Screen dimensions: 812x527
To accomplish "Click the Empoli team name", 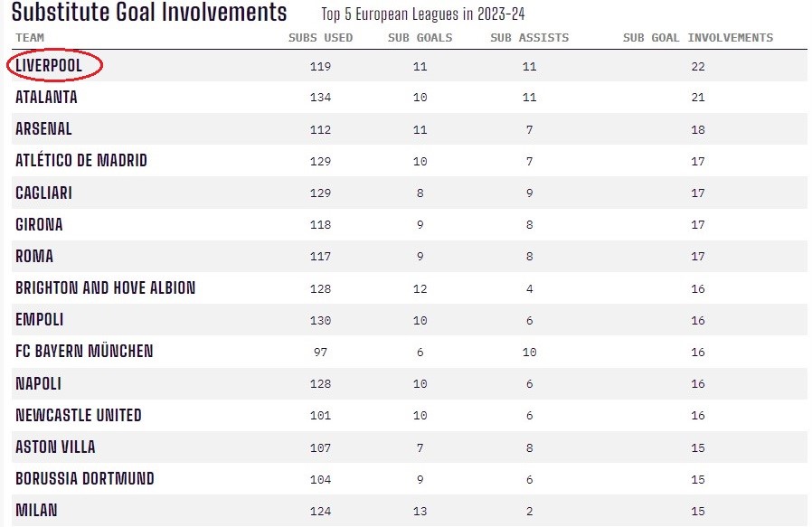I will [x=39, y=320].
